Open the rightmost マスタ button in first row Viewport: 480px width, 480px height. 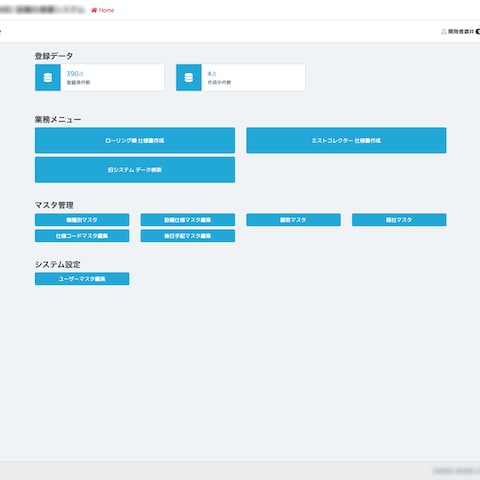(399, 220)
